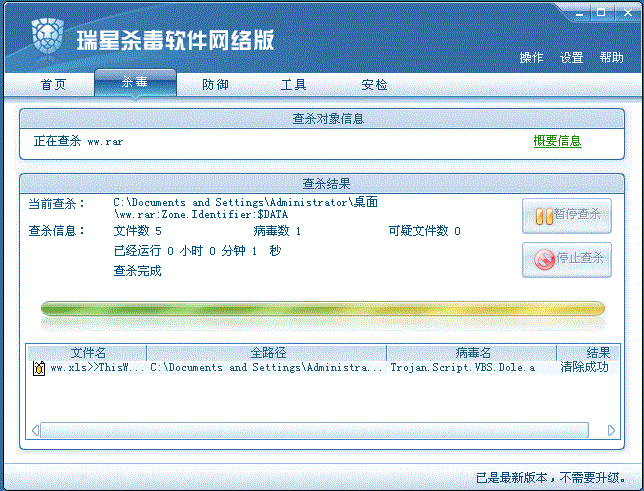Go to the 工具 tools tab
The height and width of the screenshot is (491, 644).
[293, 85]
